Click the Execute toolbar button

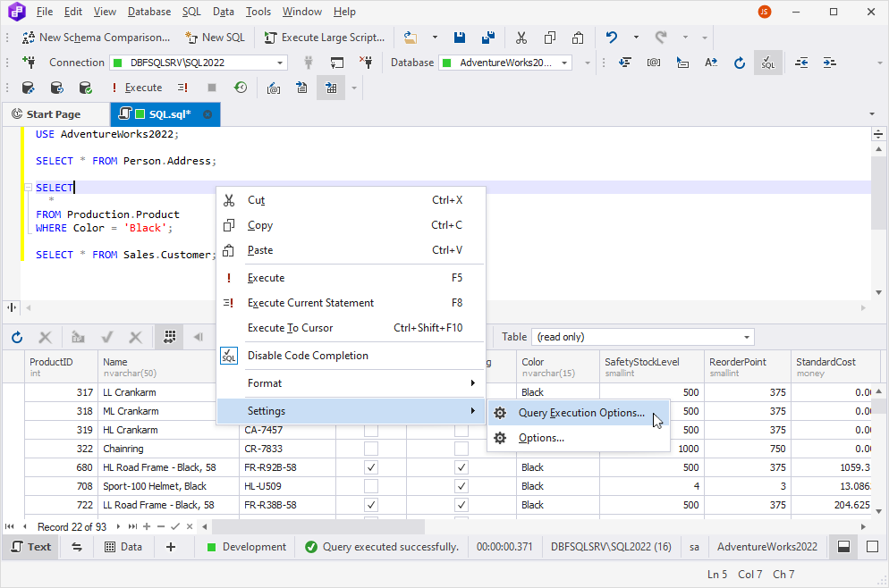click(137, 88)
